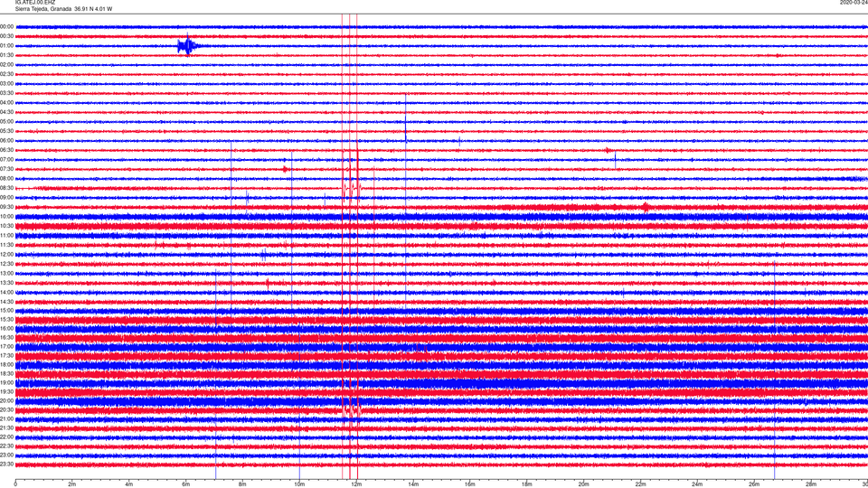The height and width of the screenshot is (488, 868).
Task: Select the 00:30 trace time label
Action: click(7, 36)
